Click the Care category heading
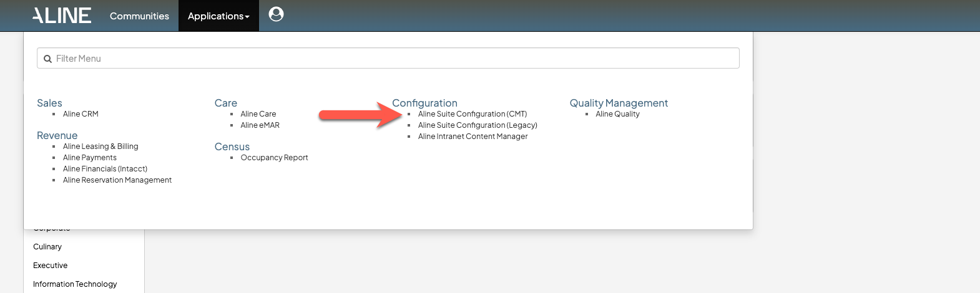Image resolution: width=980 pixels, height=293 pixels. 226,103
